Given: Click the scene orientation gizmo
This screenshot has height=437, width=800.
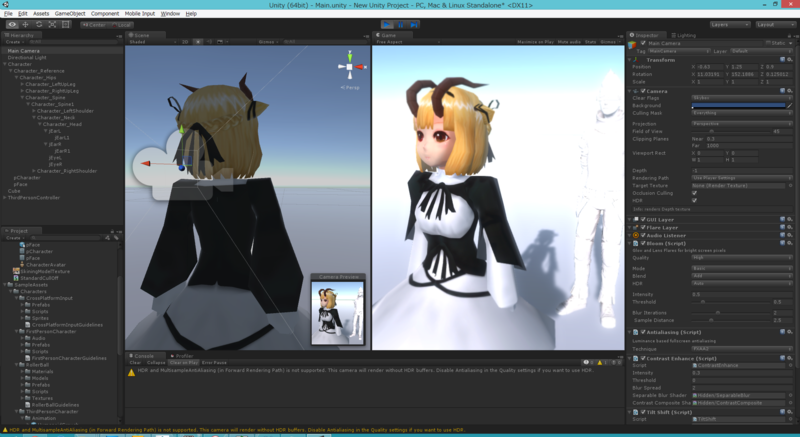Looking at the screenshot, I should pyautogui.click(x=349, y=67).
